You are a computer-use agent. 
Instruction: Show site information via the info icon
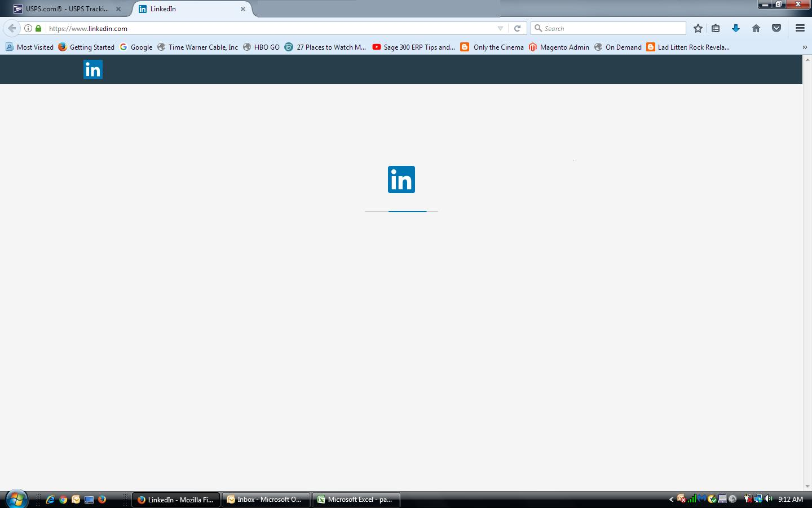tap(28, 28)
